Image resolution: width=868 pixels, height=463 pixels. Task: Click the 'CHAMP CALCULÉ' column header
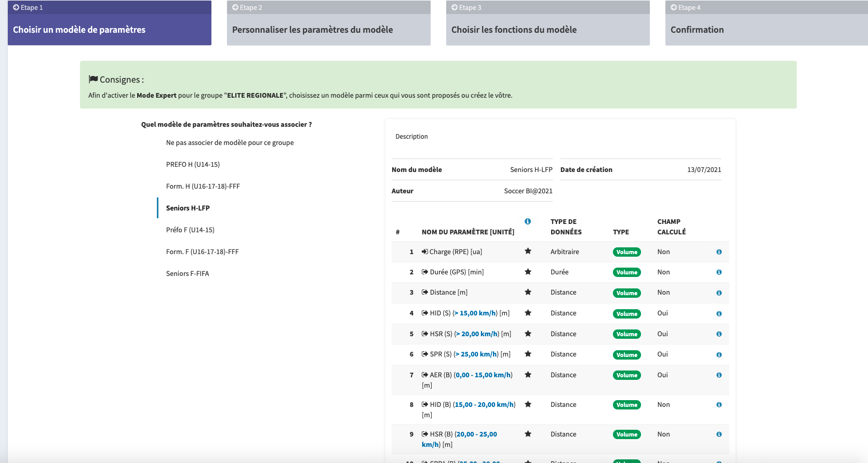pyautogui.click(x=672, y=227)
